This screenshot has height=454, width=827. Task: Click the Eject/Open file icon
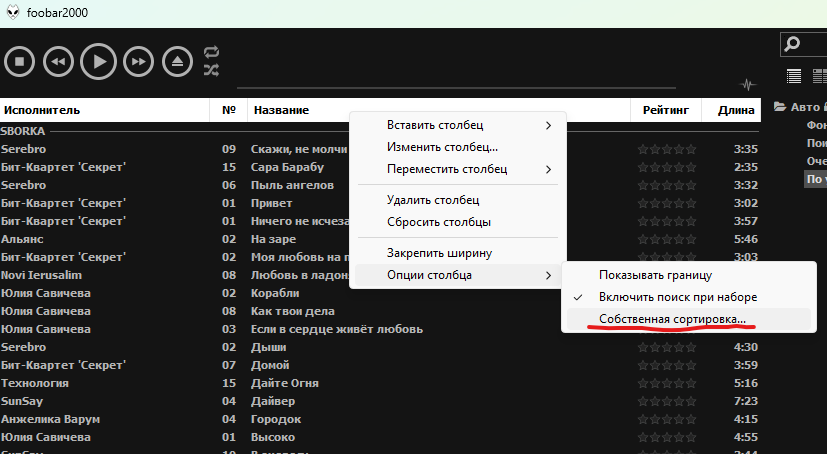[177, 62]
